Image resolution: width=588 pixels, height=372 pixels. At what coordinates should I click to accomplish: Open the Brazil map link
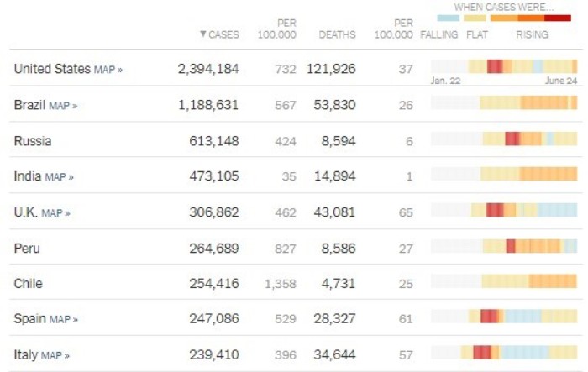tap(63, 106)
